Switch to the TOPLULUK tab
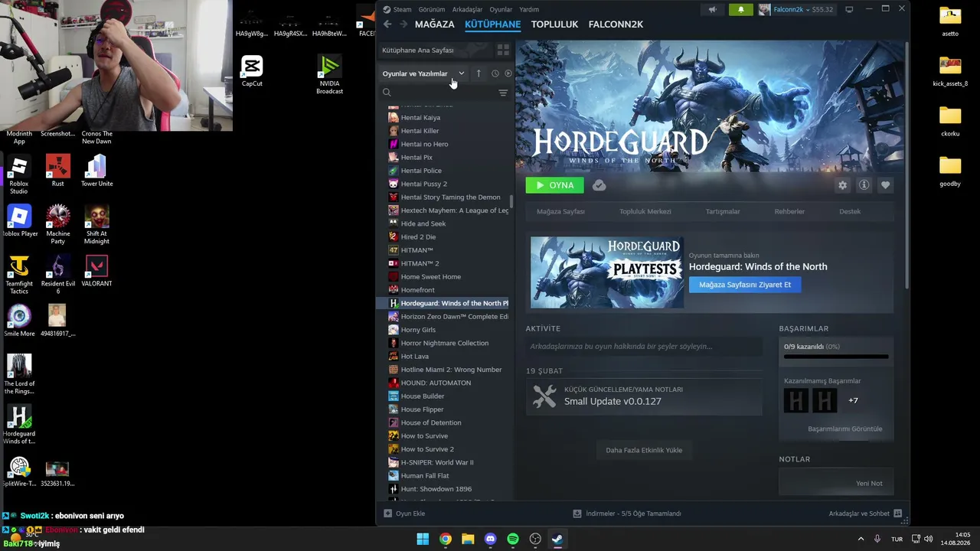Image resolution: width=980 pixels, height=551 pixels. 554,24
